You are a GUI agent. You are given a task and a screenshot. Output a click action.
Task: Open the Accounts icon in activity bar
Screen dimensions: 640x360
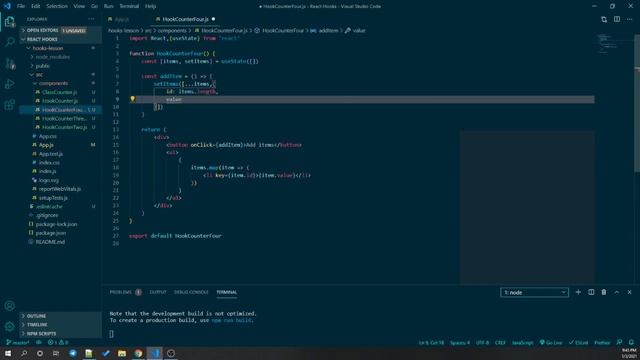coord(10,306)
